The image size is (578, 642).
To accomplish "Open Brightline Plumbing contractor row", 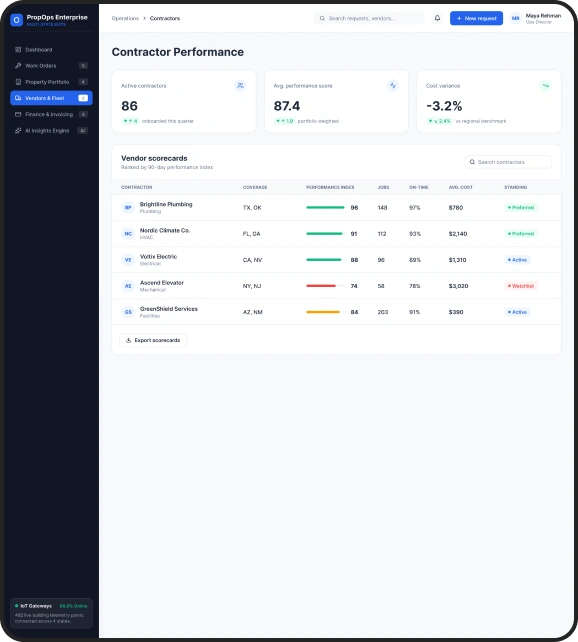I will [x=336, y=208].
